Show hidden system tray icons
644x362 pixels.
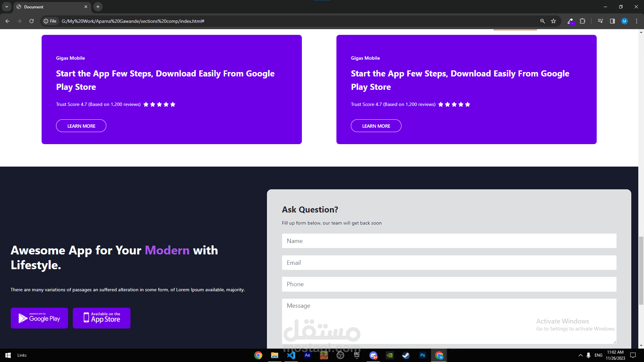coord(581,355)
